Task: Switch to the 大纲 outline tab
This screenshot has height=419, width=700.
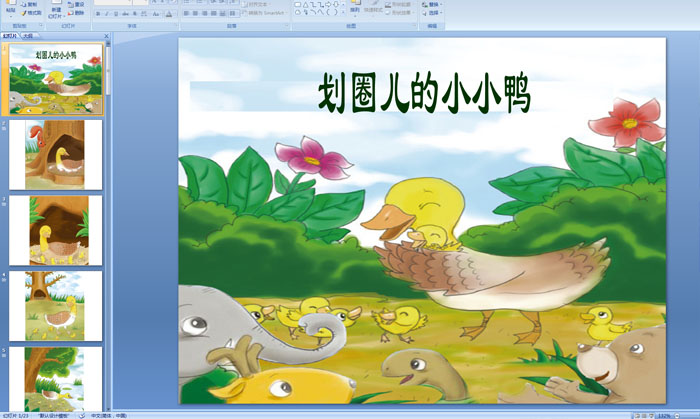Action: click(28, 36)
